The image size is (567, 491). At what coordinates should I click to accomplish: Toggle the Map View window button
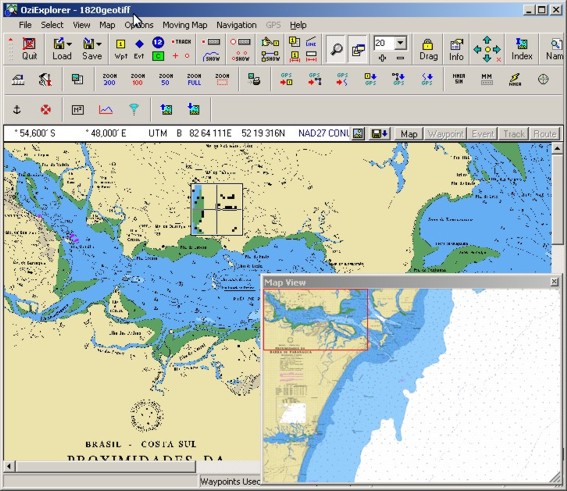tap(358, 49)
